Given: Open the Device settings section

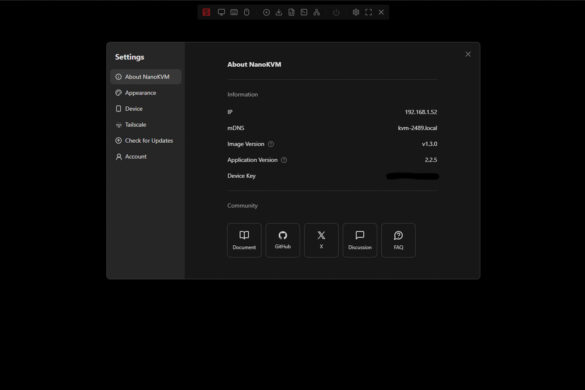Looking at the screenshot, I should (x=146, y=109).
